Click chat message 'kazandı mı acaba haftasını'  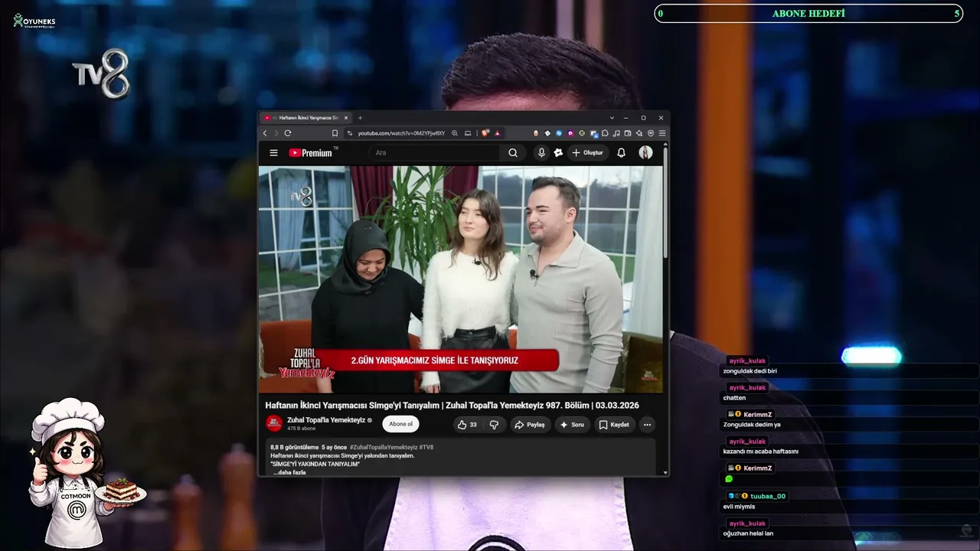pyautogui.click(x=760, y=452)
